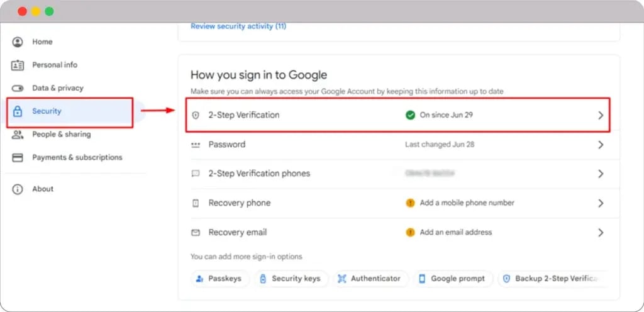Image resolution: width=644 pixels, height=312 pixels.
Task: Add Passkeys sign-in option
Action: coord(219,279)
